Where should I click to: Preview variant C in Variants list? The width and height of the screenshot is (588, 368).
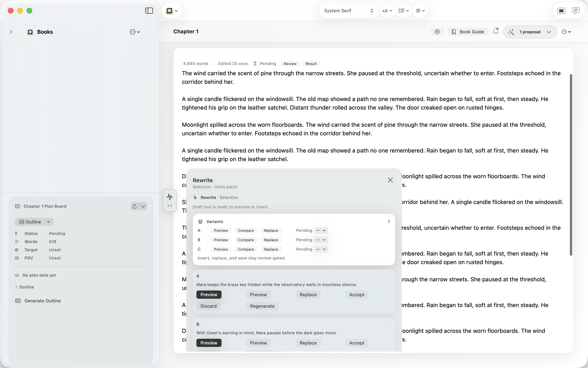221,249
